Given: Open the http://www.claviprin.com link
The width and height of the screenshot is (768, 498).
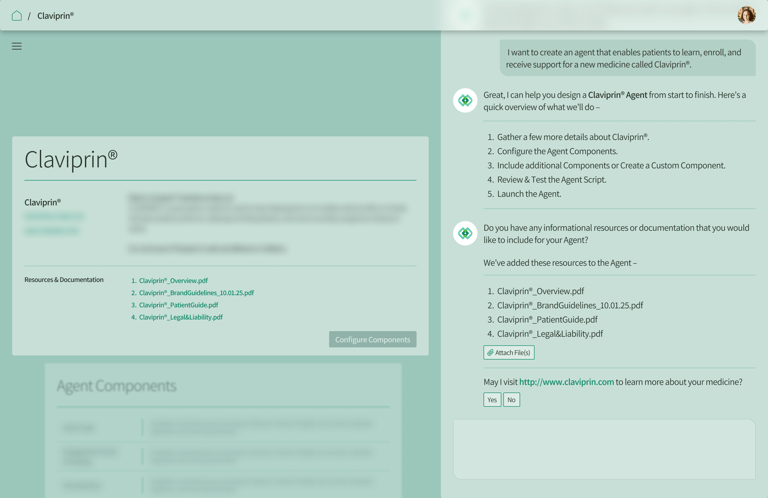Looking at the screenshot, I should click(566, 382).
